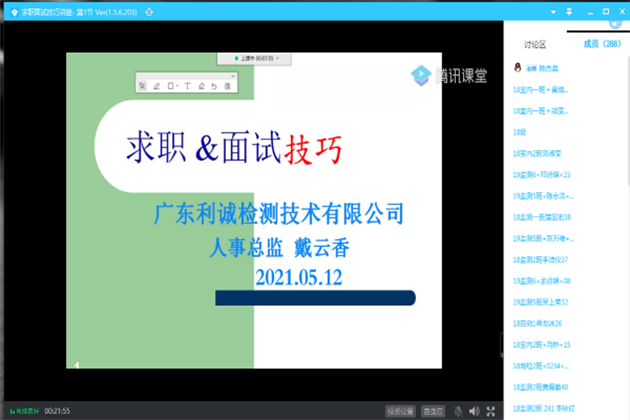The image size is (630, 420).
Task: Switch to the 成员 (288) tab
Action: point(602,43)
